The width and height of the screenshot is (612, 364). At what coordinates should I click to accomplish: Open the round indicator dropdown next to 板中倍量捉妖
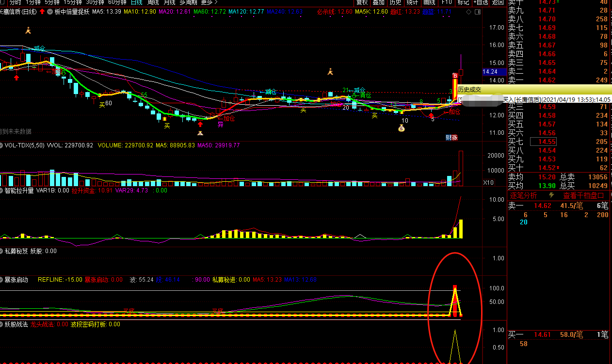(x=49, y=11)
